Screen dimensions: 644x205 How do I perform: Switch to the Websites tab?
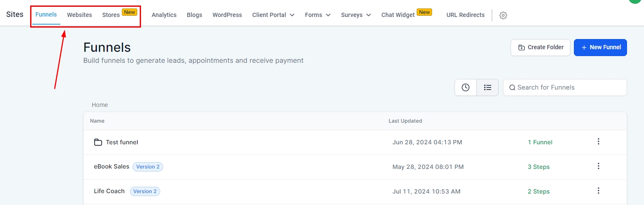tap(79, 15)
